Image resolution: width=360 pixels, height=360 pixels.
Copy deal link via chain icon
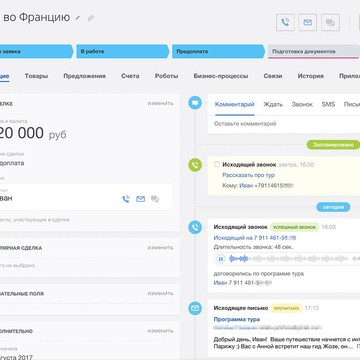pyautogui.click(x=90, y=18)
